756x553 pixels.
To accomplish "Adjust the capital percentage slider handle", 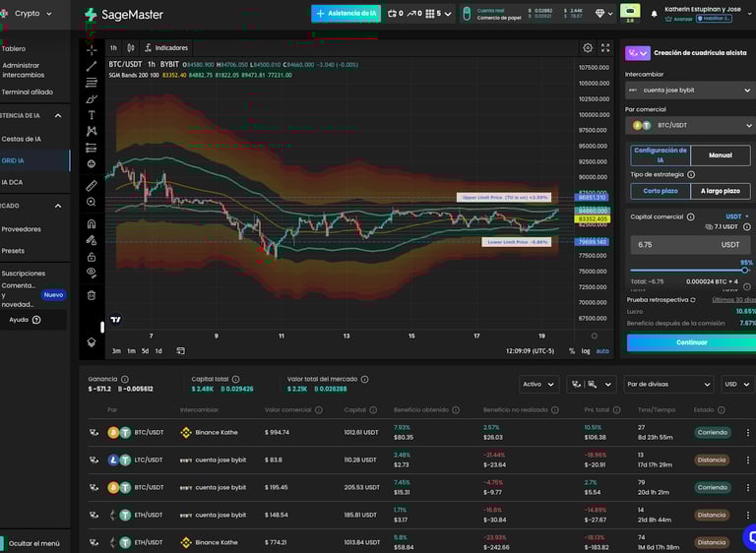I will coord(745,271).
